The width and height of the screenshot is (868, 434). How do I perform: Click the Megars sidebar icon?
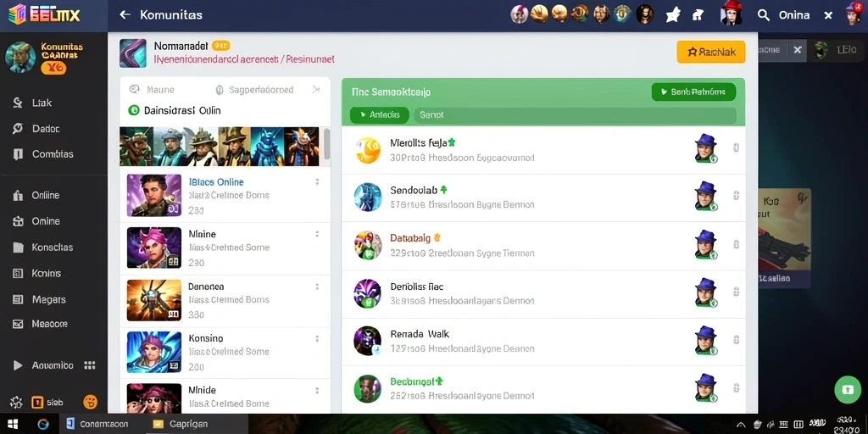point(18,299)
